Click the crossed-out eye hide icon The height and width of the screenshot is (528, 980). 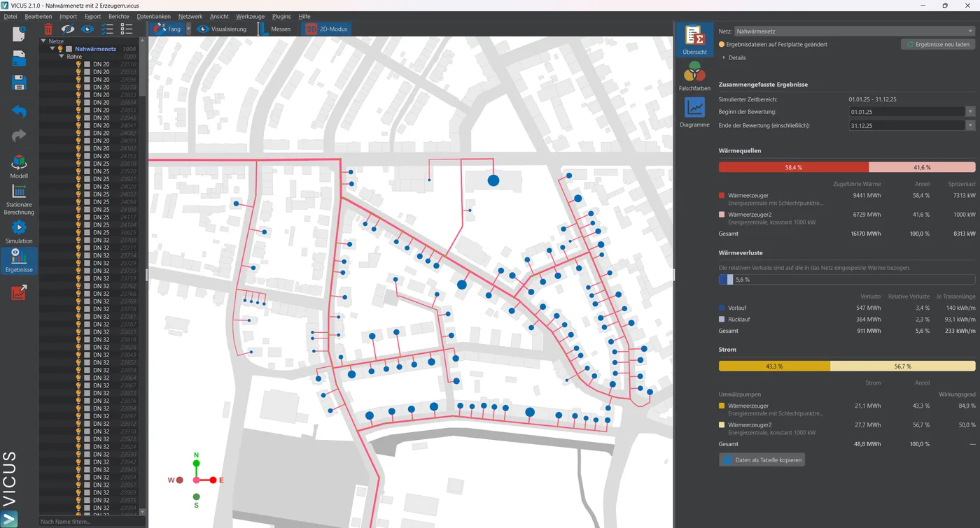point(68,29)
